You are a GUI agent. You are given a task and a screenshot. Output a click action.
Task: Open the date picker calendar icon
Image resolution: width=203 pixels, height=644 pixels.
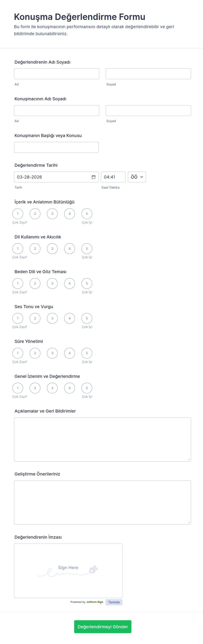[x=93, y=177]
